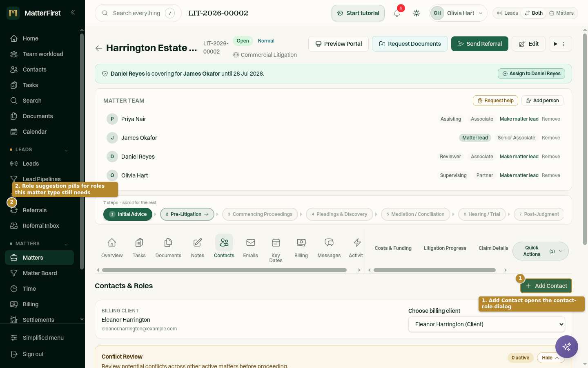This screenshot has height=368, width=588.
Task: Open Tasks from the sidebar
Action: [x=39, y=85]
